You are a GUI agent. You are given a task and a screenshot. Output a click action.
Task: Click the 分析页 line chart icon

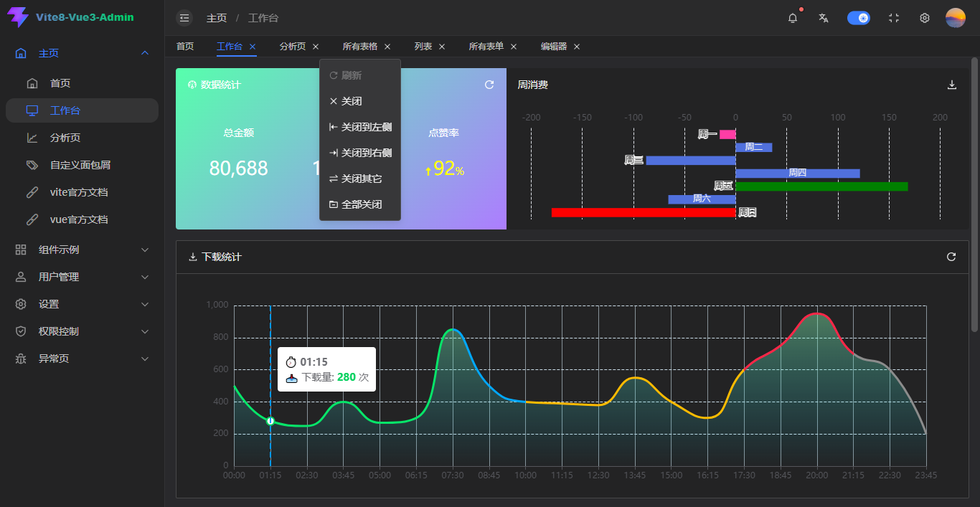pos(32,138)
